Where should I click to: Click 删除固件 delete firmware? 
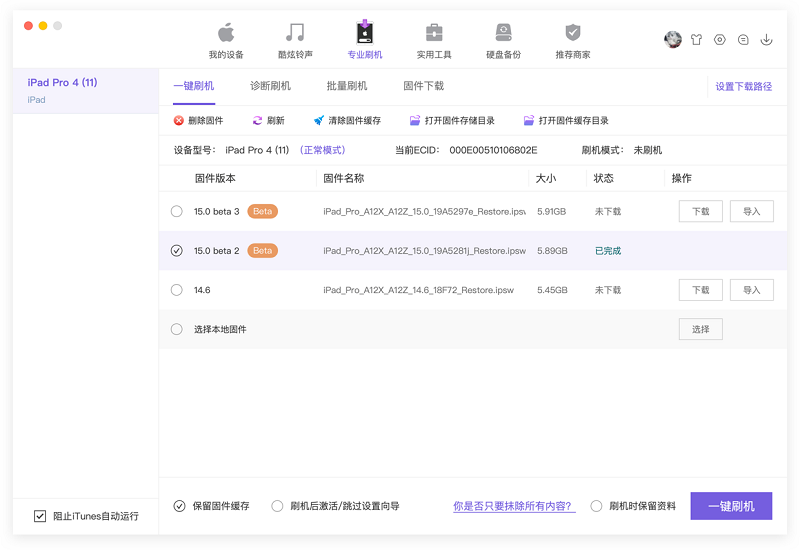pyautogui.click(x=198, y=121)
